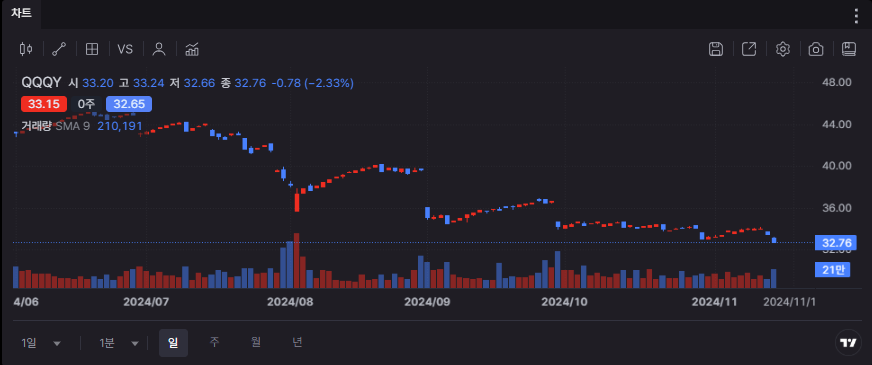Screen dimensions: 872x365
Task: Open the indicators chart icon
Action: [x=192, y=49]
